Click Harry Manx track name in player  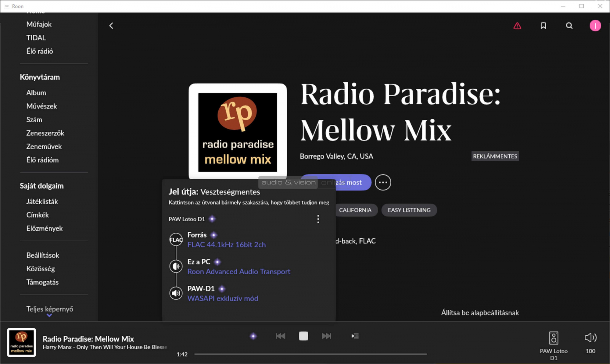(x=105, y=347)
